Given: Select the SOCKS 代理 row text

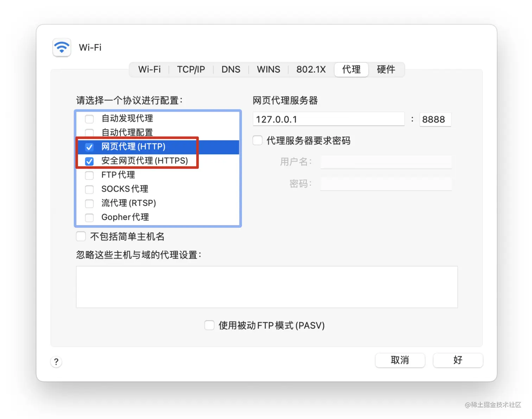Looking at the screenshot, I should click(125, 189).
